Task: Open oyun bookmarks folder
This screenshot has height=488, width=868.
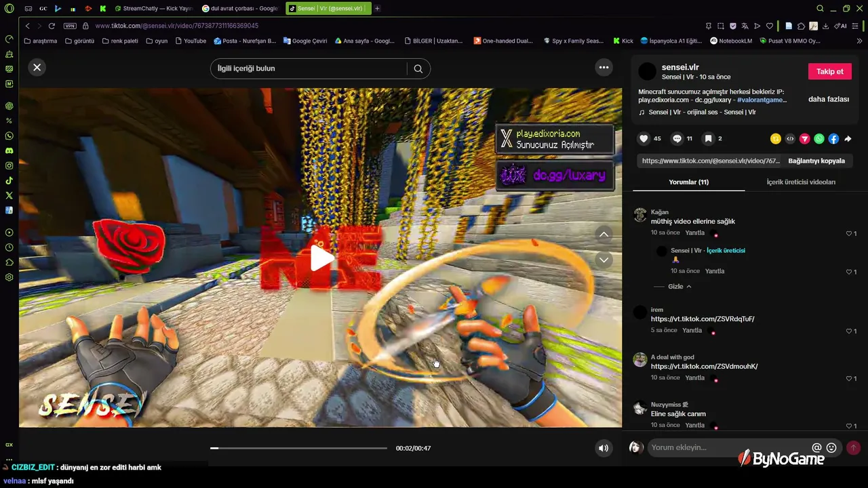Action: (x=157, y=41)
